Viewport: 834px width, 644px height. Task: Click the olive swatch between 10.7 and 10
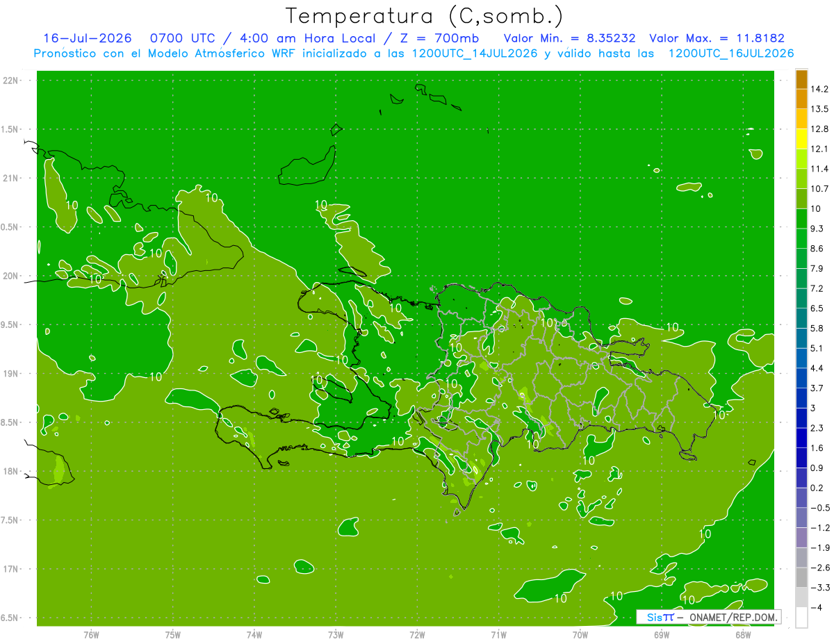coord(801,199)
